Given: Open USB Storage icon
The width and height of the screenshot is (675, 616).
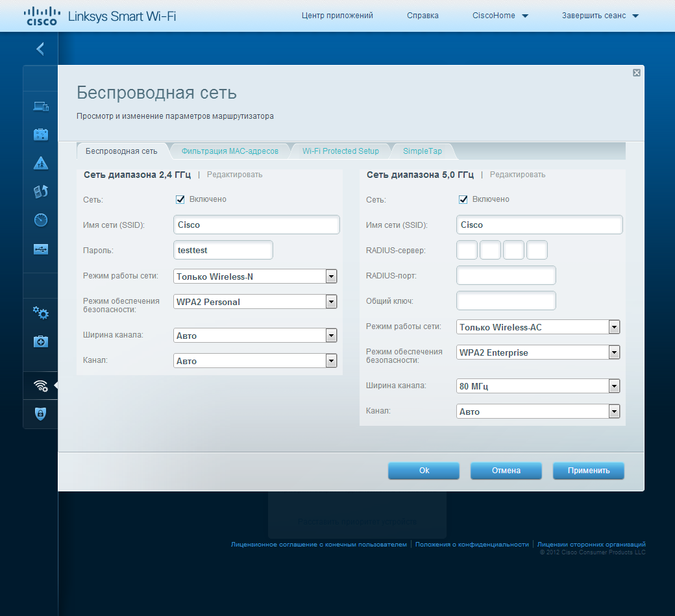Looking at the screenshot, I should pos(41,249).
